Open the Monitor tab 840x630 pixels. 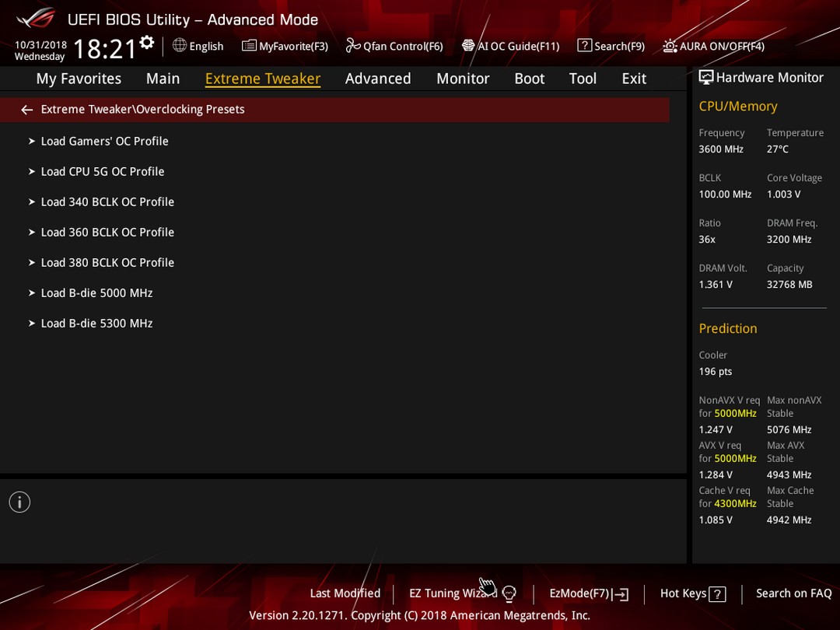click(463, 79)
